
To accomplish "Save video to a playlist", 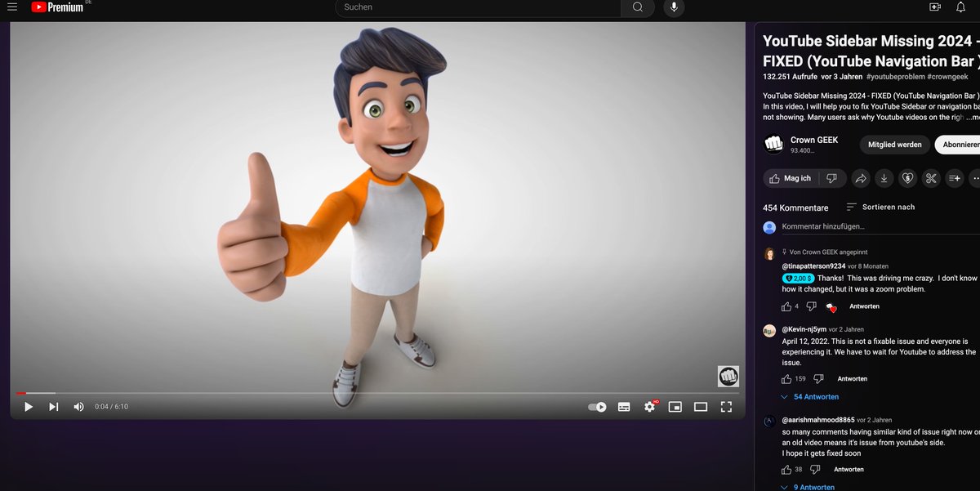I will pos(955,178).
